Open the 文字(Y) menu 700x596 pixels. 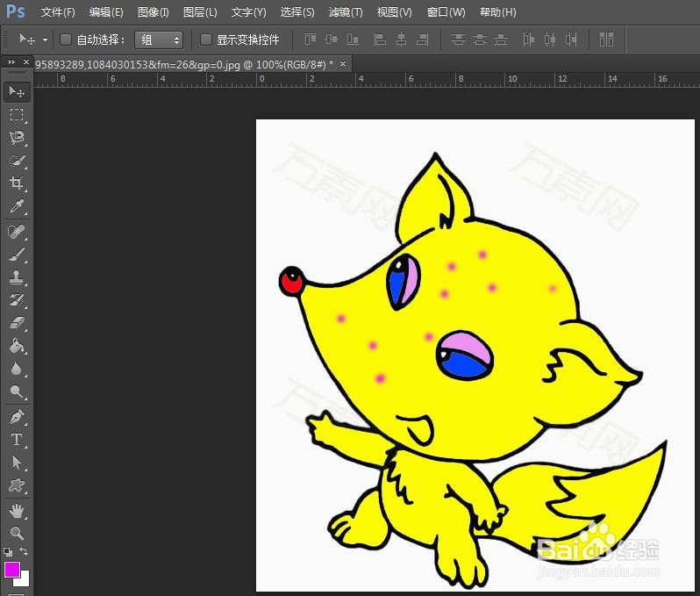248,12
